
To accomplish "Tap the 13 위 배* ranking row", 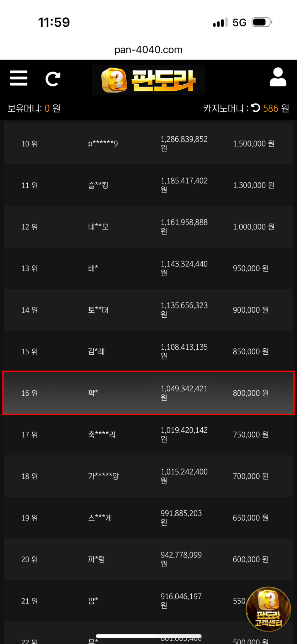I will click(148, 268).
